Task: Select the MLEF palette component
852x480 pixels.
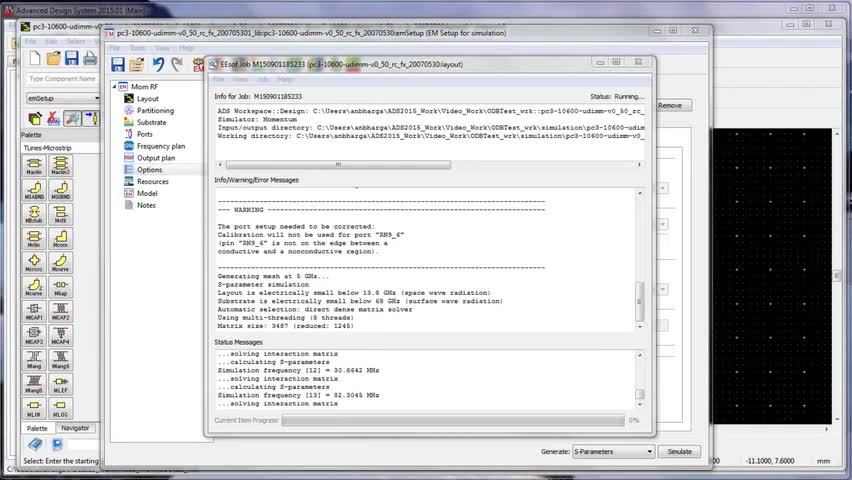Action: coord(60,384)
